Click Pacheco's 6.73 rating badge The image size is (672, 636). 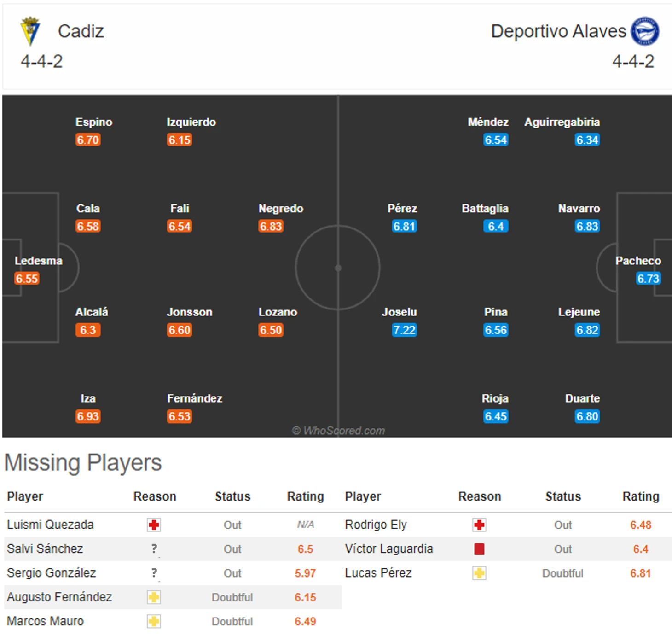click(648, 279)
